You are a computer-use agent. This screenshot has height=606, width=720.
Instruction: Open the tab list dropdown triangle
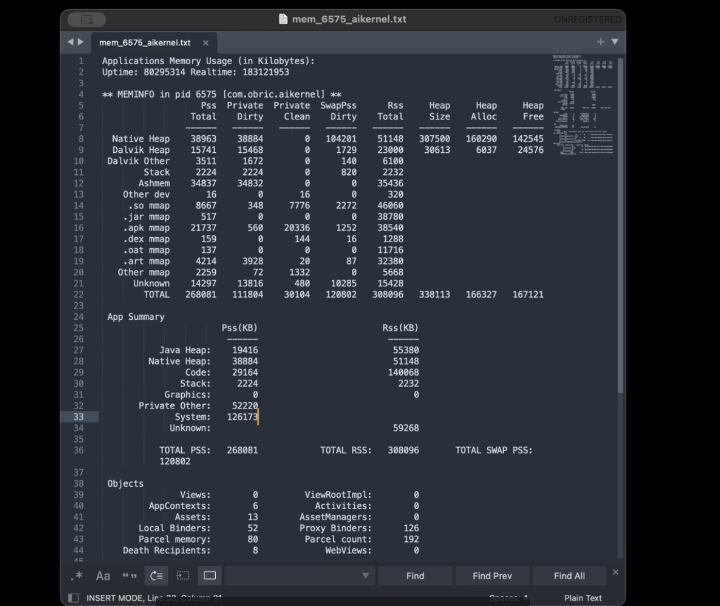click(615, 42)
